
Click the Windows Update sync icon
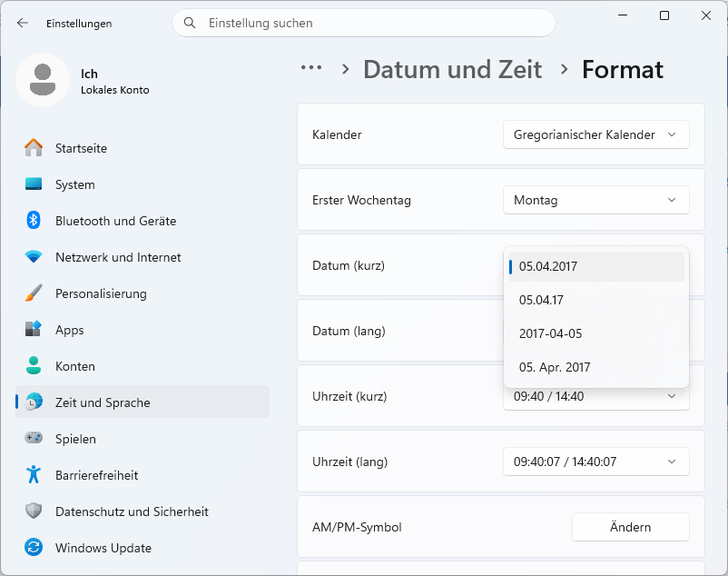34,548
